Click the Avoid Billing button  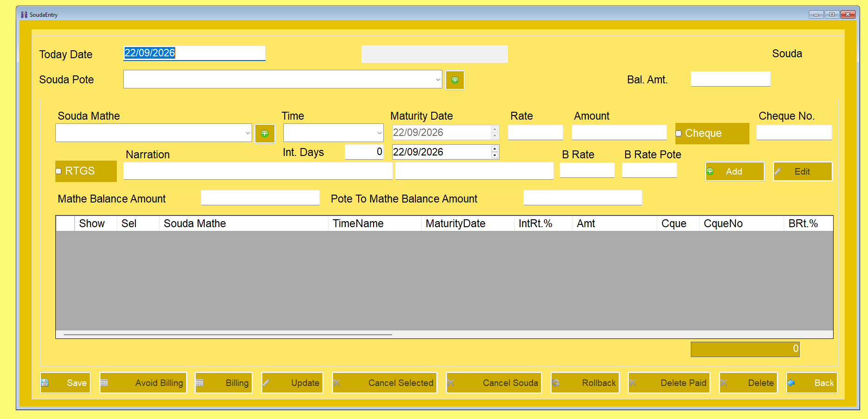click(x=143, y=383)
